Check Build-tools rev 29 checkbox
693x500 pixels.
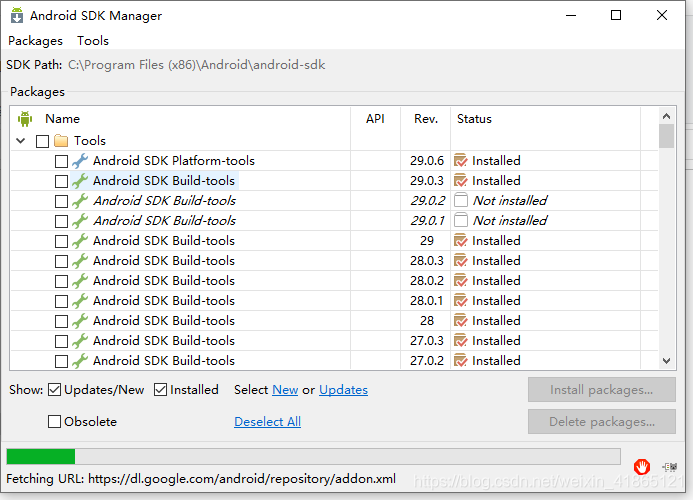(61, 241)
